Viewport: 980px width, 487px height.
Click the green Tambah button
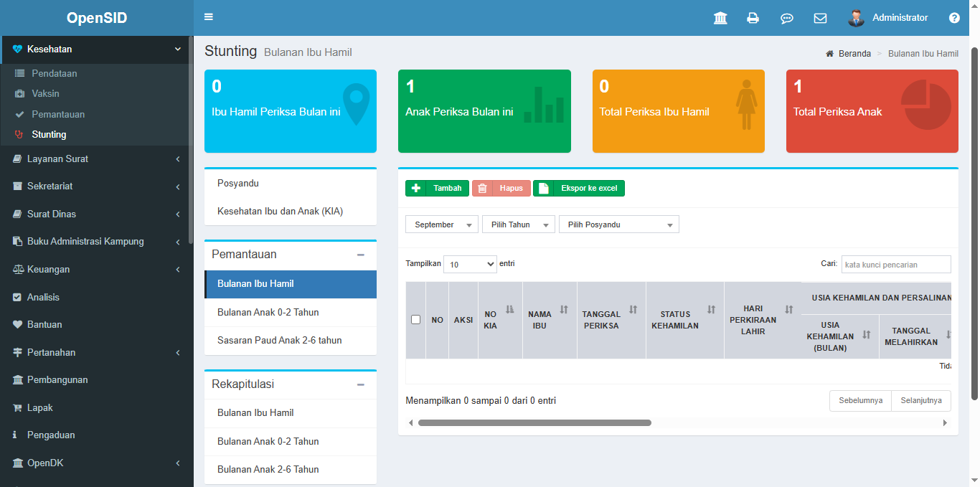coord(438,188)
